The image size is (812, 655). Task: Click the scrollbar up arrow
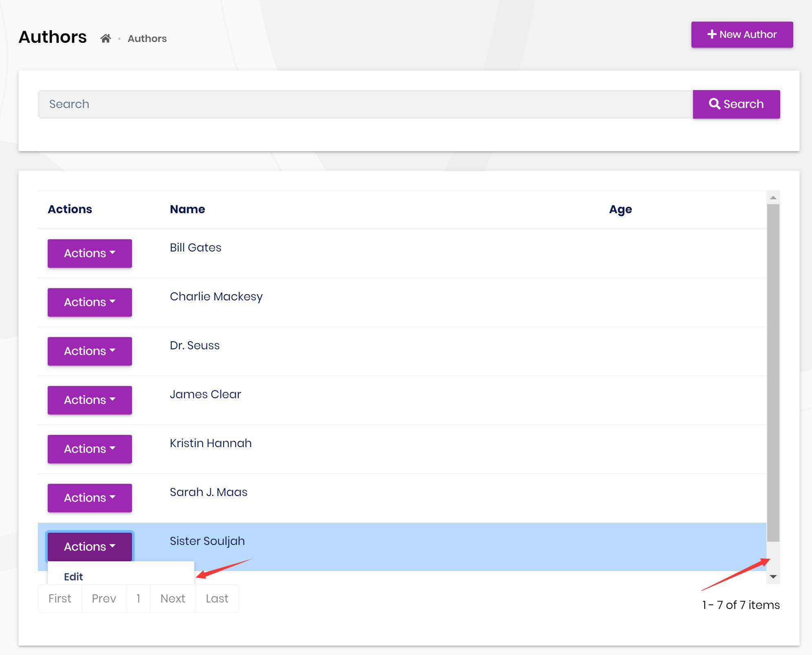click(773, 198)
